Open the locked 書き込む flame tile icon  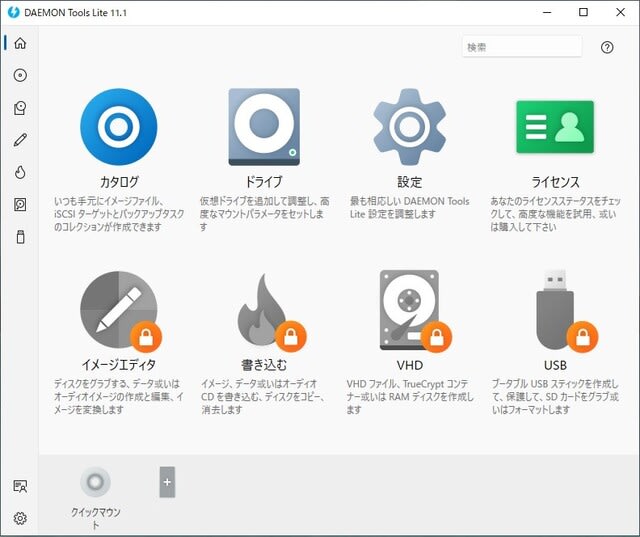(271, 312)
